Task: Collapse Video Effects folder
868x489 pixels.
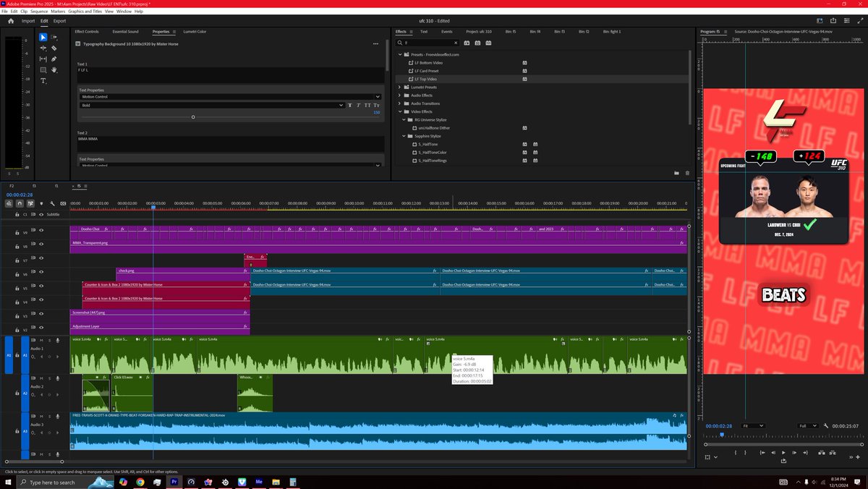Action: [x=400, y=111]
